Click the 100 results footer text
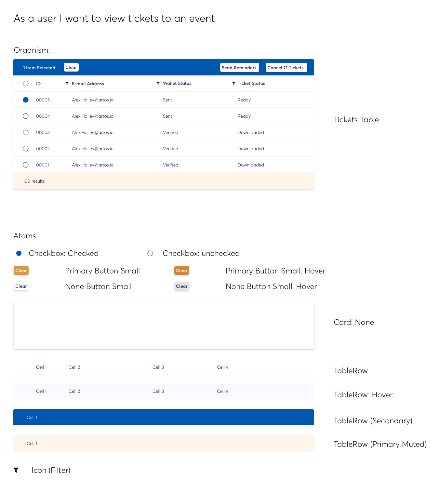439x504 pixels. [34, 181]
